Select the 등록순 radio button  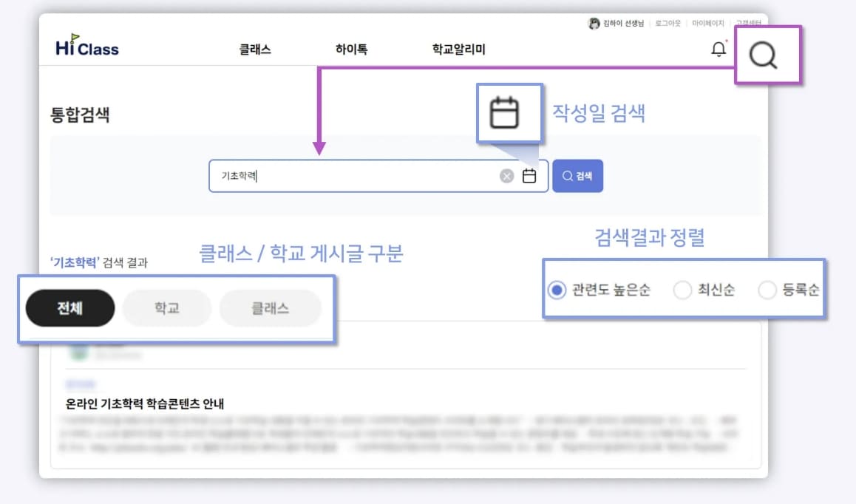767,290
